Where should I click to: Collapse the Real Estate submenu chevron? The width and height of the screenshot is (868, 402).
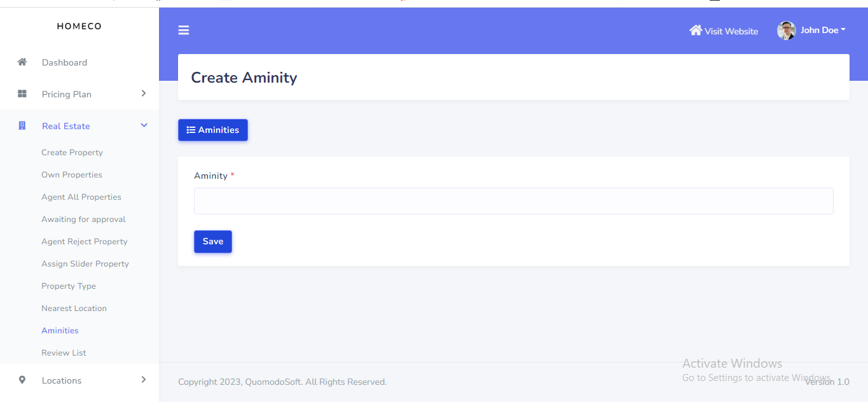(144, 126)
